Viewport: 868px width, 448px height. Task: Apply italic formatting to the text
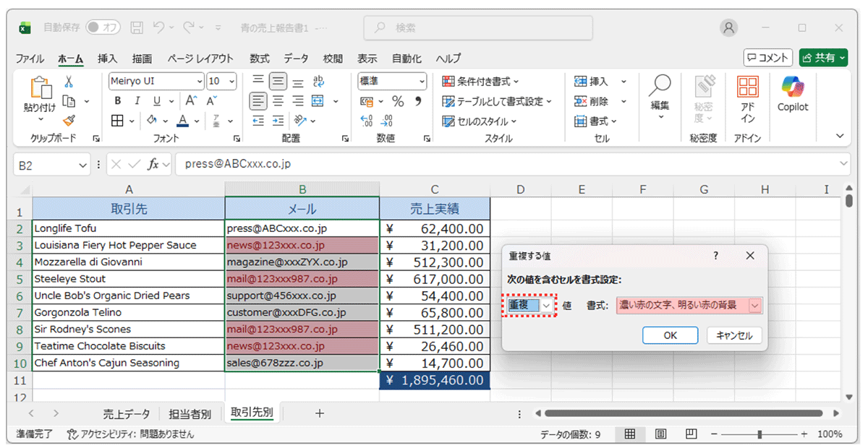[135, 101]
